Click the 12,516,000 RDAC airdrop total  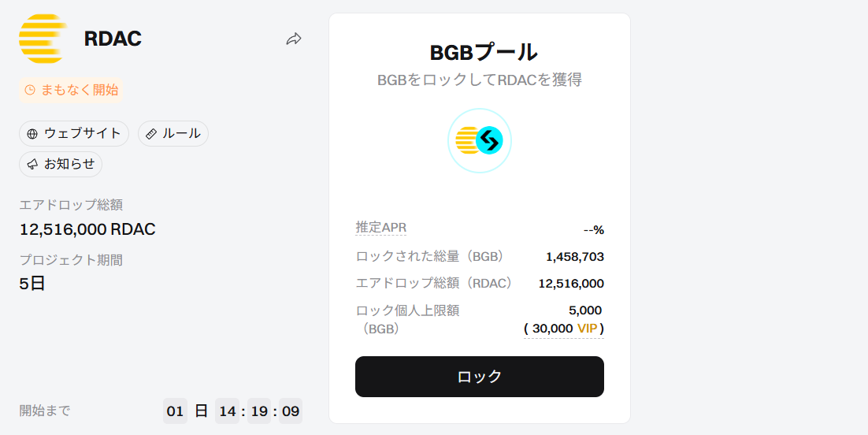pyautogui.click(x=87, y=229)
